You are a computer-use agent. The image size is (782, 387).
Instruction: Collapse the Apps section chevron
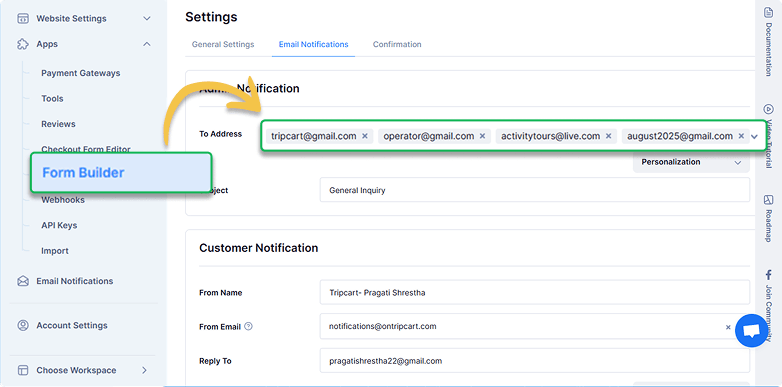tap(147, 44)
